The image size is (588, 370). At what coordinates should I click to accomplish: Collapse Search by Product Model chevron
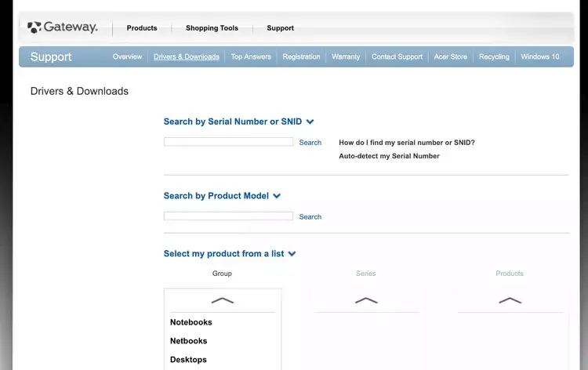[277, 196]
